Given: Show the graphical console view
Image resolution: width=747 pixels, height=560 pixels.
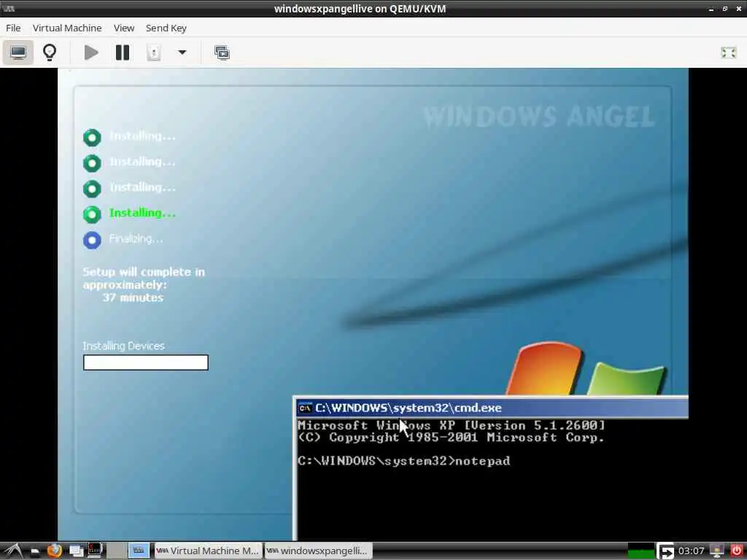Looking at the screenshot, I should tap(18, 52).
